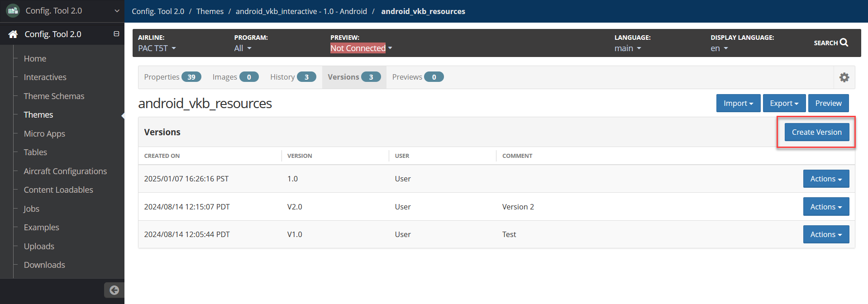The height and width of the screenshot is (304, 868).
Task: Open settings with the gear icon
Action: point(844,77)
